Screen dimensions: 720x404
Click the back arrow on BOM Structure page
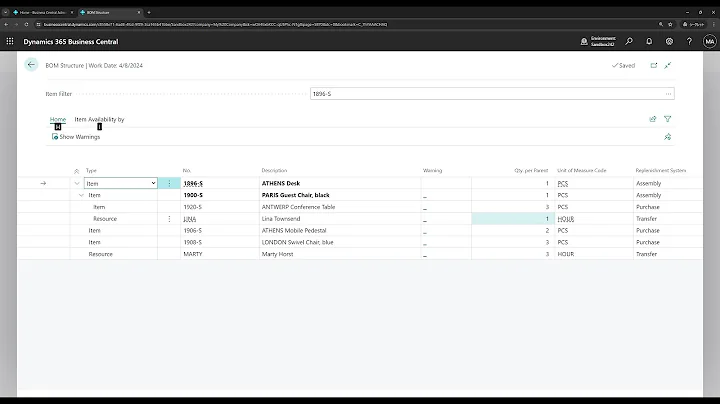(x=31, y=65)
